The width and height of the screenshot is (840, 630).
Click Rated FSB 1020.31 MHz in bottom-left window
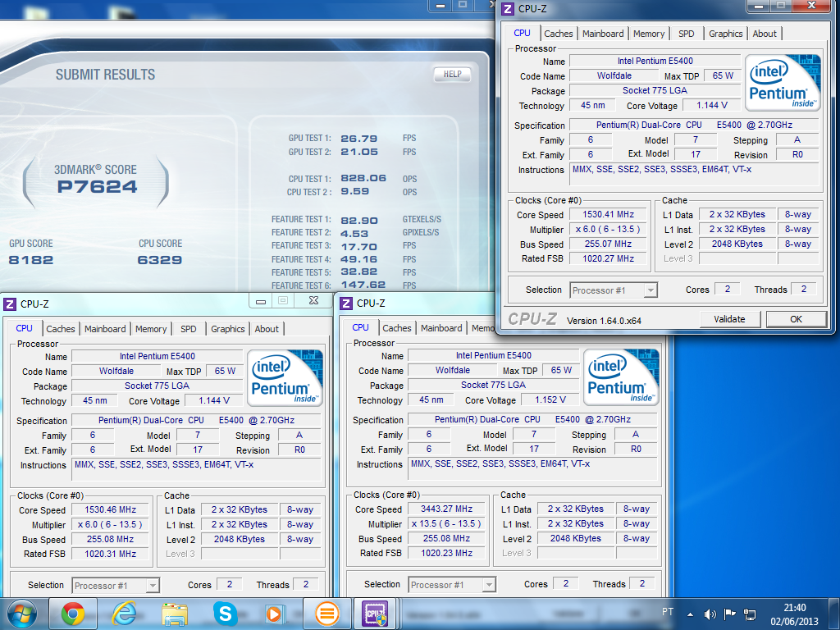111,554
